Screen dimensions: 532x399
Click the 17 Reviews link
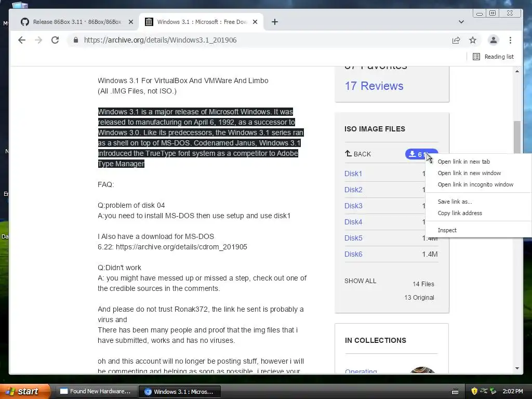[x=374, y=86]
